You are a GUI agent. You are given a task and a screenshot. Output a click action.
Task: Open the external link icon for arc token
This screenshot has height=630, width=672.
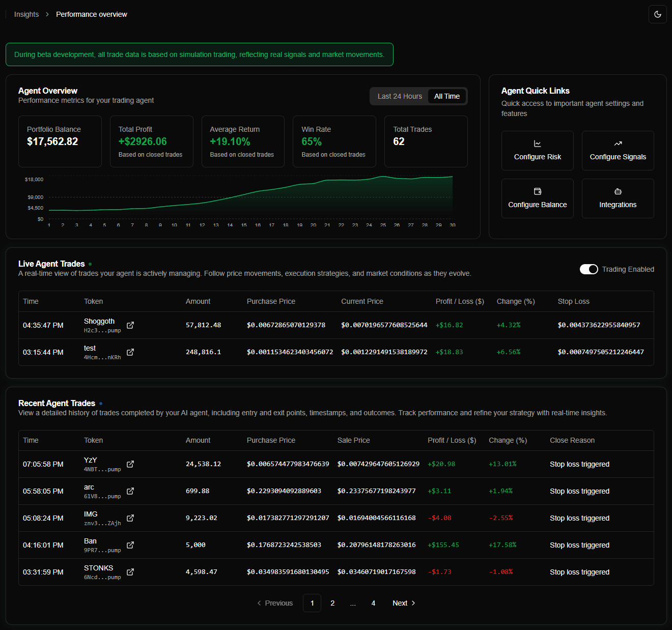click(130, 491)
